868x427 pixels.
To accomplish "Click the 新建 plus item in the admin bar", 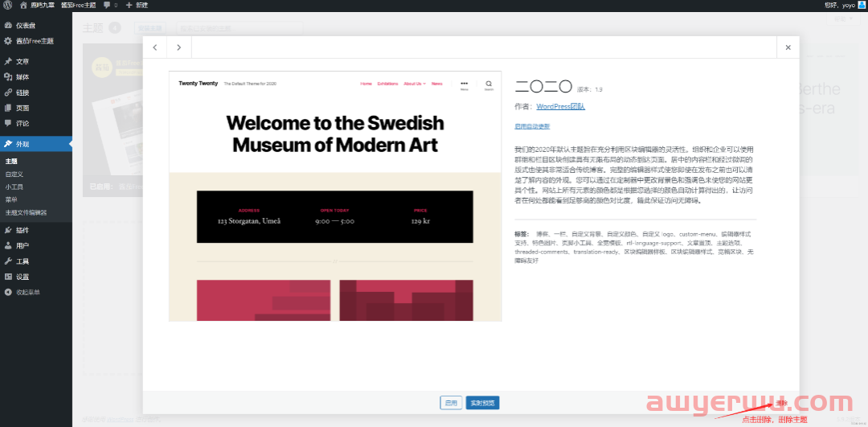I will point(137,5).
